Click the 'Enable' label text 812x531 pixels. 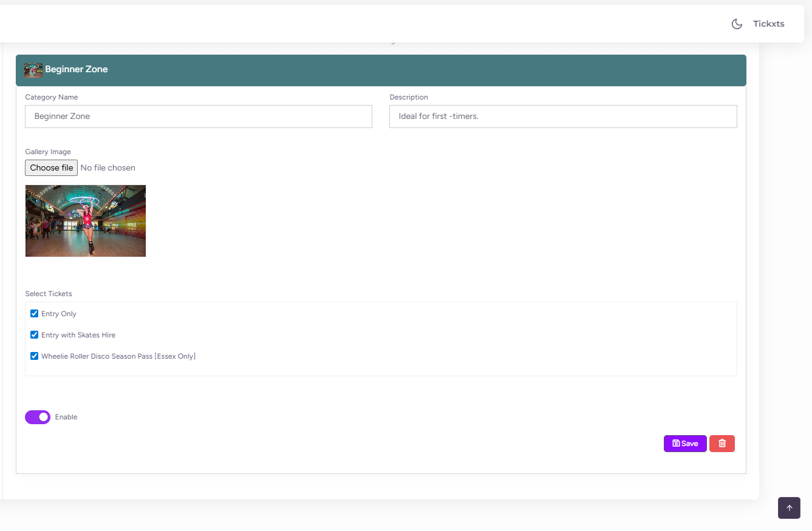click(66, 418)
